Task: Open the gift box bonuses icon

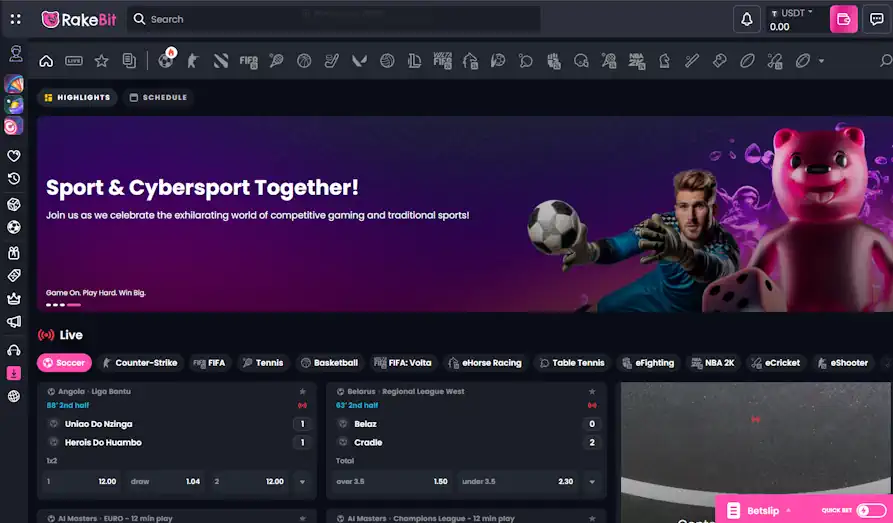Action: click(14, 253)
